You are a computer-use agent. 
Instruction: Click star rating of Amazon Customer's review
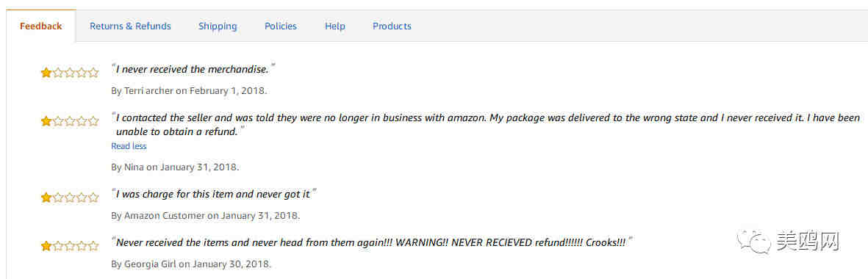70,198
